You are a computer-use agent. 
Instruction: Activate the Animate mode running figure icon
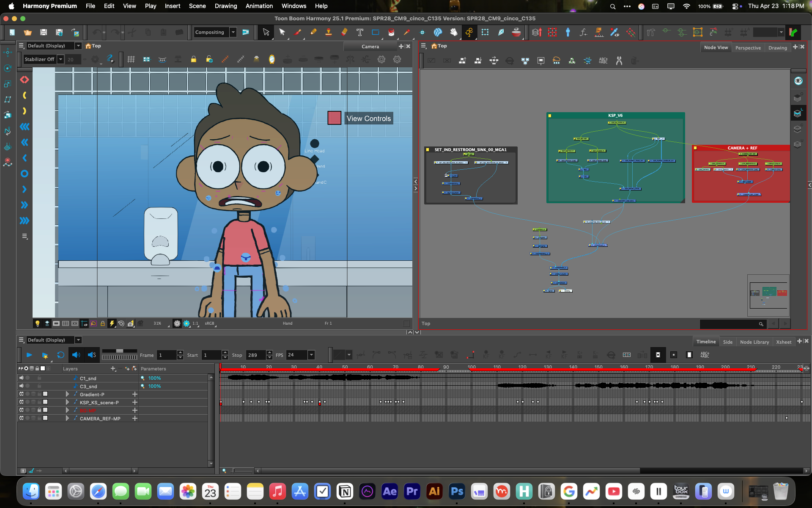[469, 32]
